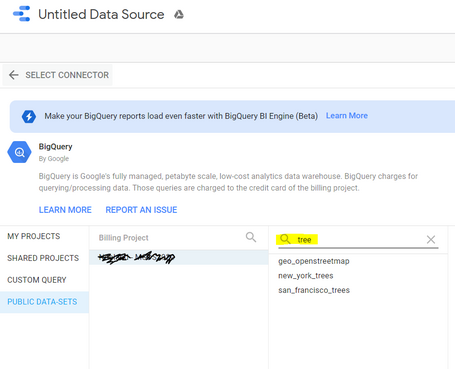This screenshot has width=455, height=369.
Task: Rename the Untitled Data Source title
Action: (x=101, y=14)
